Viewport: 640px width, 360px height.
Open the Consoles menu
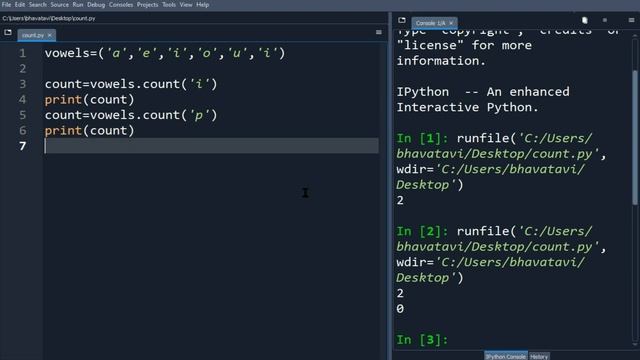pos(121,5)
